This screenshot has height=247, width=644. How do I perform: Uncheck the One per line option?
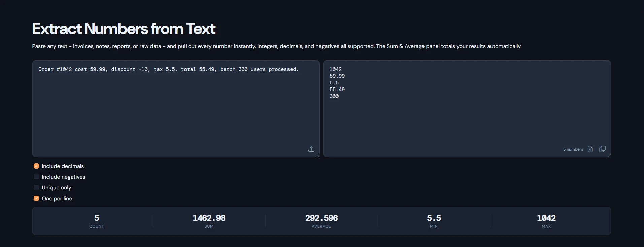click(36, 198)
